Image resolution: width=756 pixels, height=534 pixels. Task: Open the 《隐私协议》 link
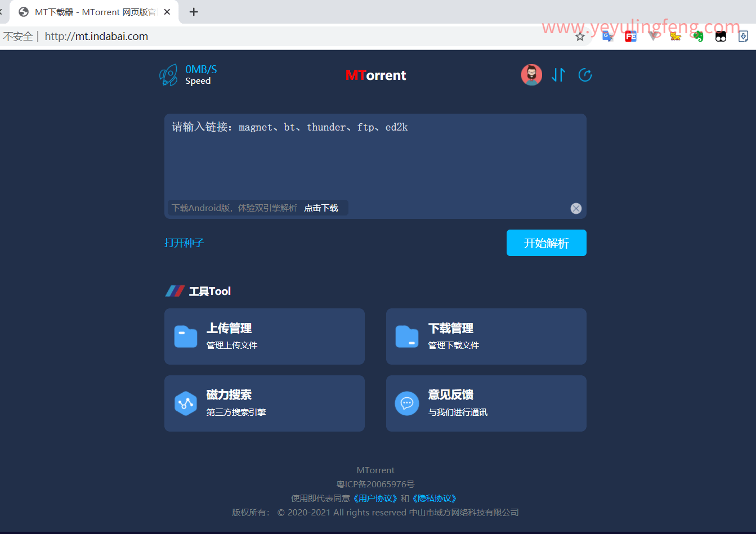point(434,499)
